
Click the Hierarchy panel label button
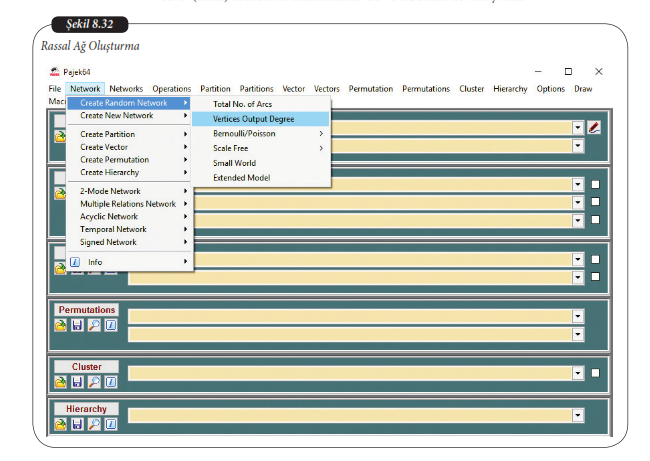click(x=86, y=409)
